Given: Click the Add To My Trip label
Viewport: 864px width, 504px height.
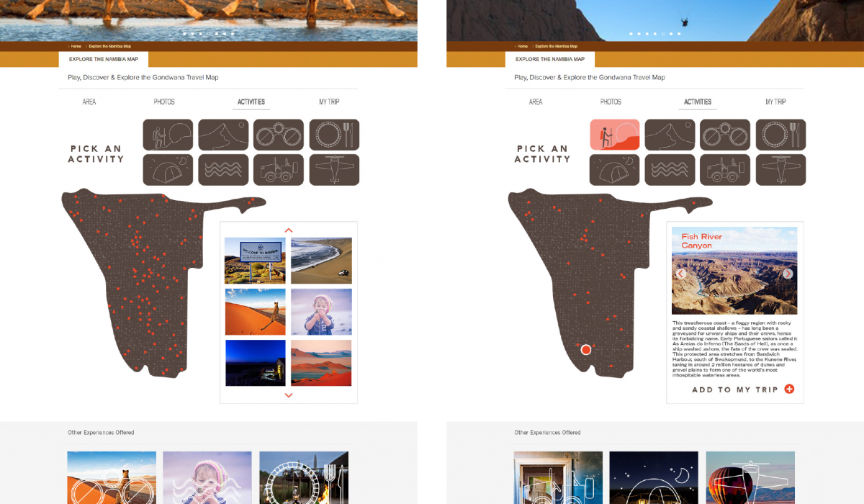Looking at the screenshot, I should [735, 390].
